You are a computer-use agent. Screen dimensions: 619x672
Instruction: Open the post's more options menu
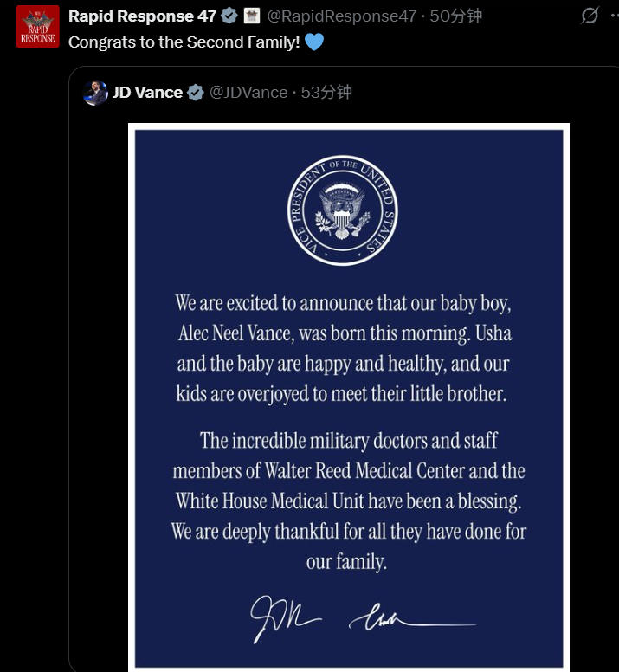pyautogui.click(x=616, y=16)
